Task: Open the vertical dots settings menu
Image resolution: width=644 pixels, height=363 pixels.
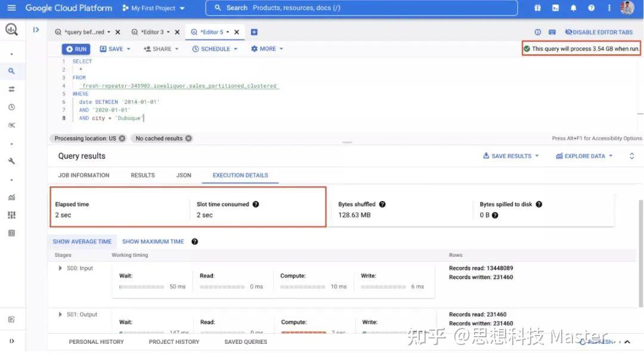Action: [x=609, y=8]
